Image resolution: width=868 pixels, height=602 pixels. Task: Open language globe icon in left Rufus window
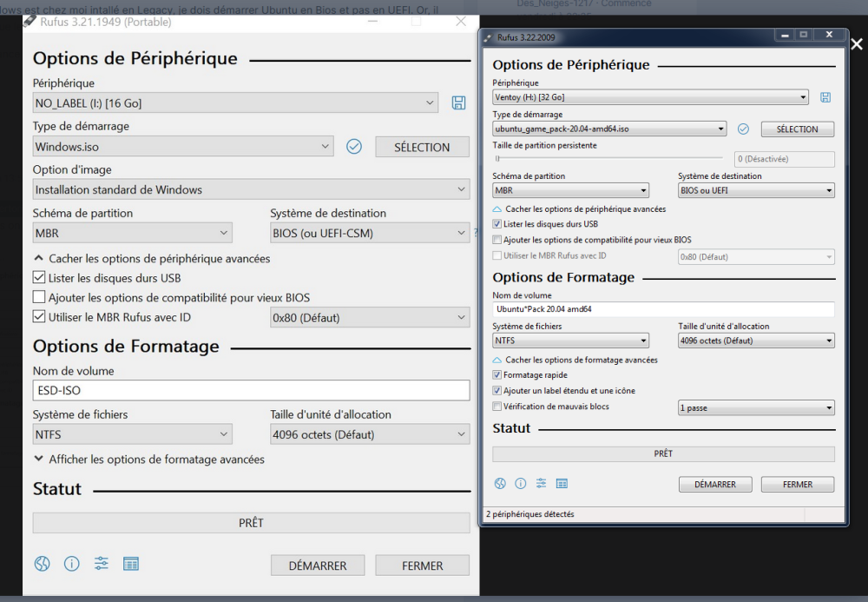42,564
